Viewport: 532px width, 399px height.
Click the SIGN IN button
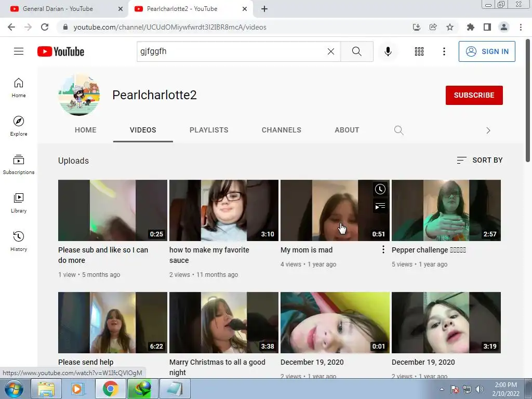487,51
